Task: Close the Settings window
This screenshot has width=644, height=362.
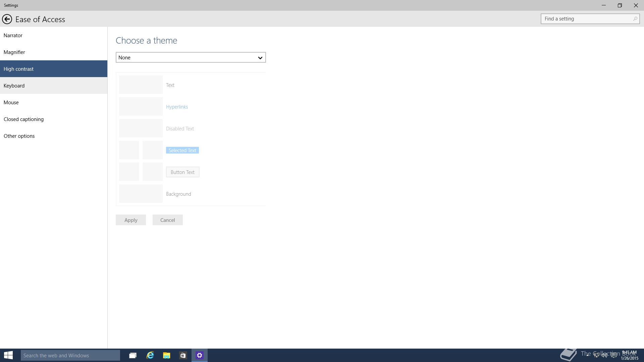Action: coord(636,5)
